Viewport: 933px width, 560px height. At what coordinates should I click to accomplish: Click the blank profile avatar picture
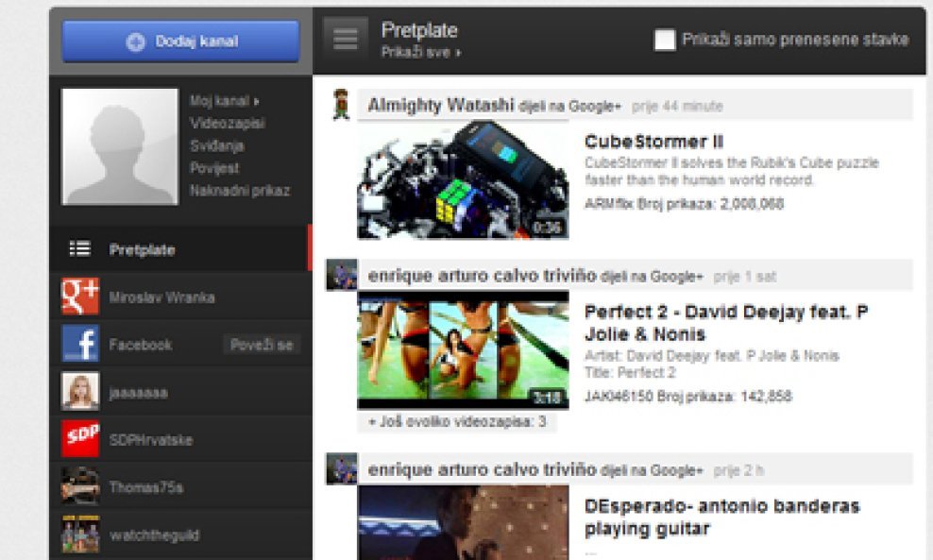point(120,146)
